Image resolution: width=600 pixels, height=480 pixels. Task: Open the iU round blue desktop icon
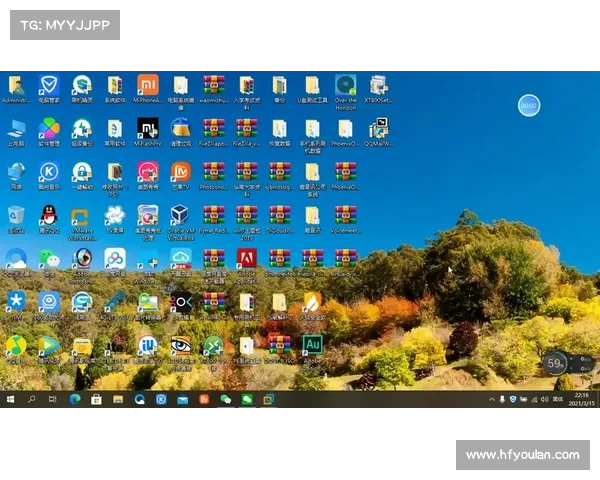(148, 345)
